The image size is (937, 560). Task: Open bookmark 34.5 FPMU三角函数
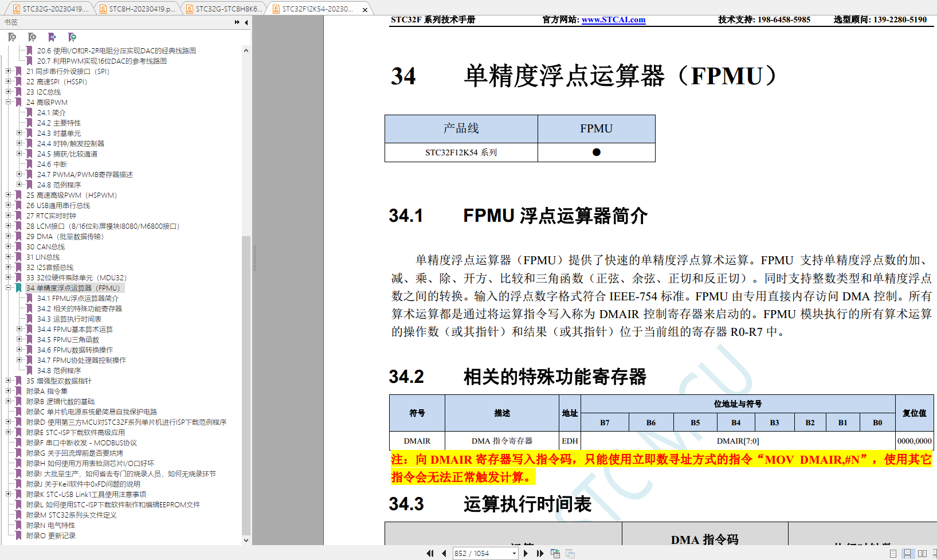tap(68, 339)
